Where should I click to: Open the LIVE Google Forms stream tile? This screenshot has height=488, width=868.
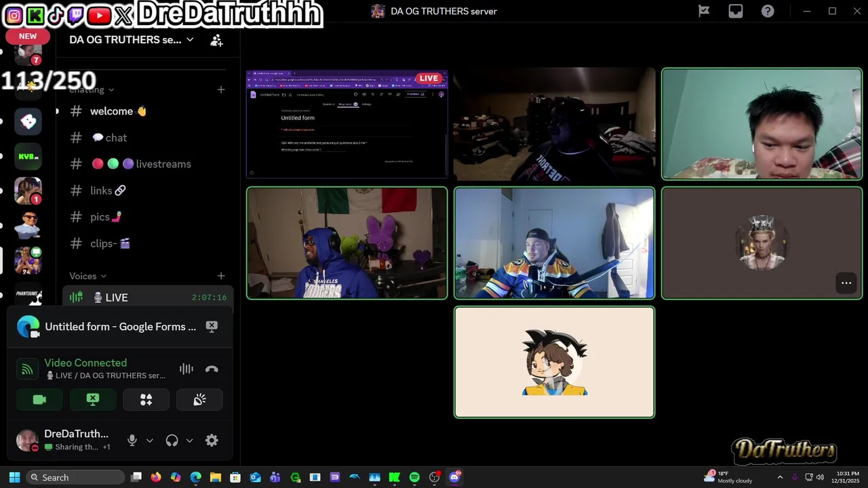[x=347, y=124]
